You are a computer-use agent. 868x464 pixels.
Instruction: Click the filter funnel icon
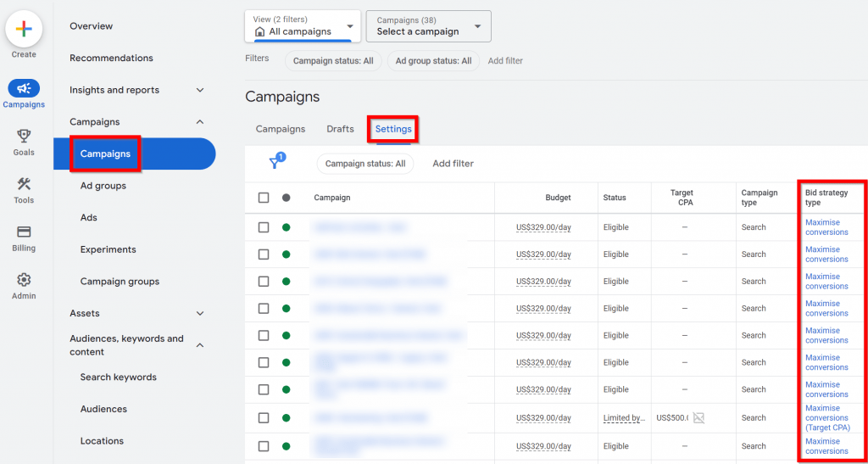tap(275, 162)
